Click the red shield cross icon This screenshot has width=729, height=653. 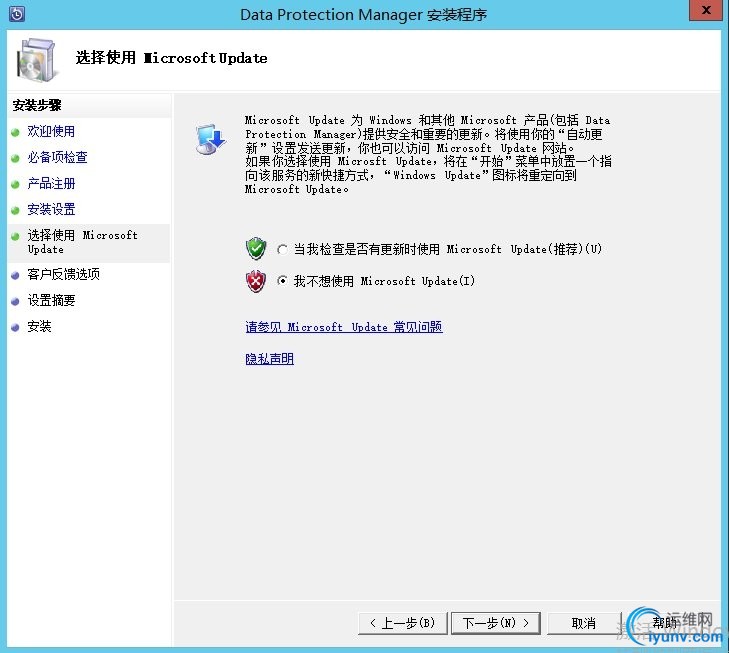point(256,281)
